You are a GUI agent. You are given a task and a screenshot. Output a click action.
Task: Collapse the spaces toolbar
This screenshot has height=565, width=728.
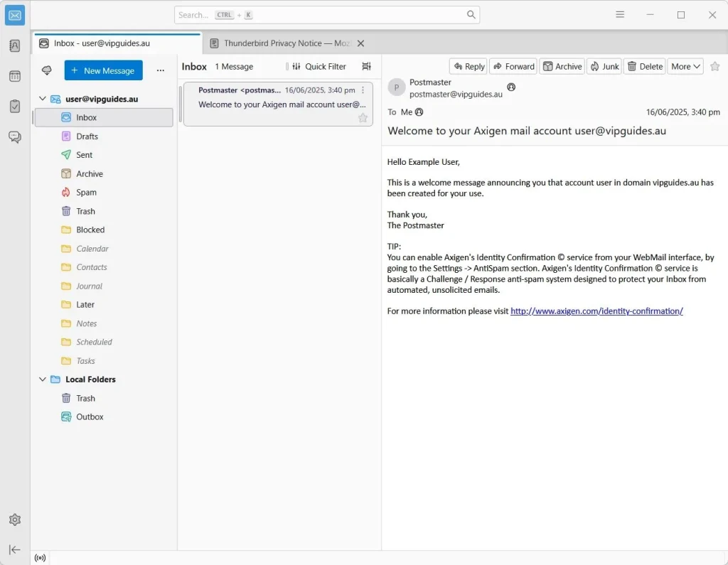(14, 549)
